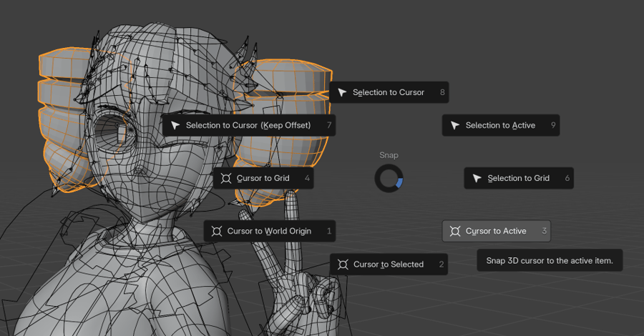This screenshot has width=644, height=336.
Task: Choose Selection to Cursor pie option
Action: pos(389,92)
